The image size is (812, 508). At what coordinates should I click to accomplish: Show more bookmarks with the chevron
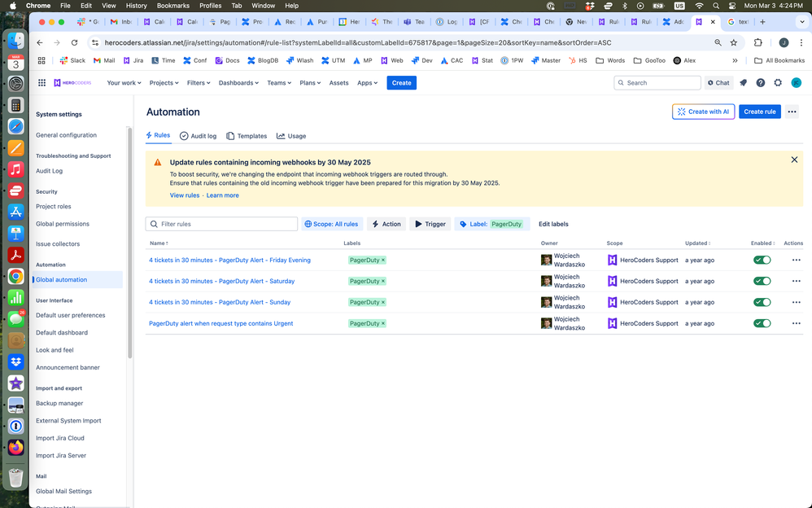point(735,60)
